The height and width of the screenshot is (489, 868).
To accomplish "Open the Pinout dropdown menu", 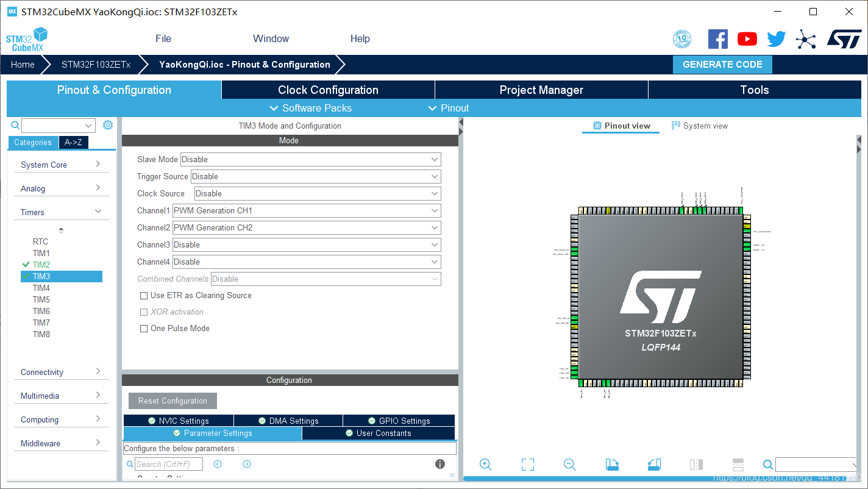I will tap(449, 108).
